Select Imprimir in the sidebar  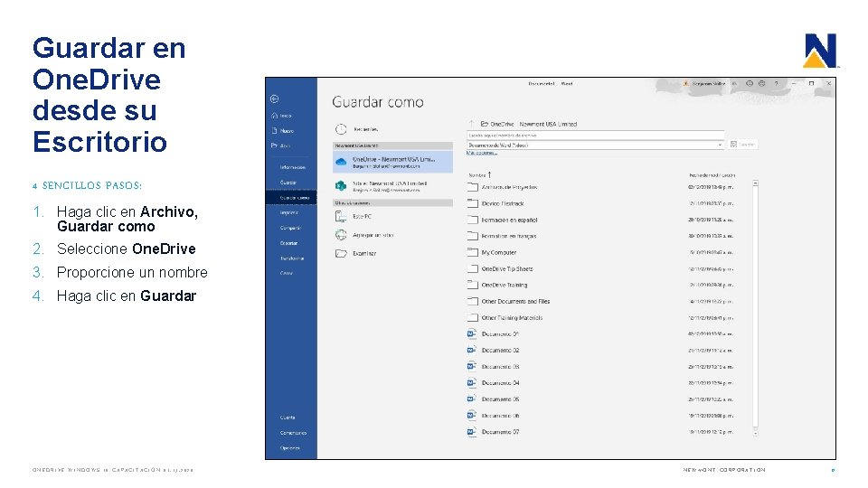coord(289,212)
